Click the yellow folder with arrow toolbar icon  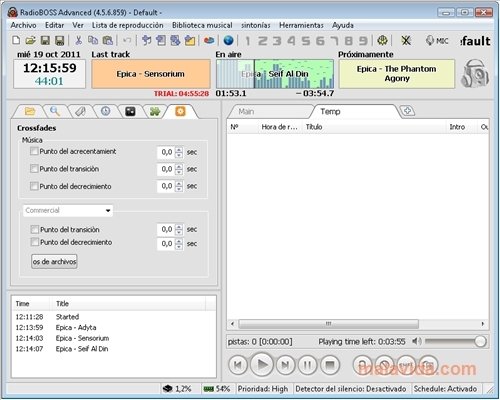pyautogui.click(x=190, y=41)
